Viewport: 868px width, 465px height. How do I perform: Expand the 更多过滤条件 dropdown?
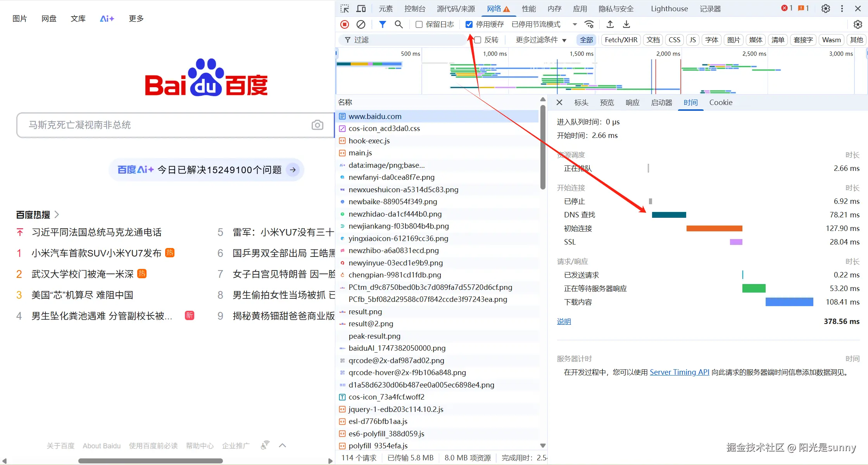click(541, 40)
